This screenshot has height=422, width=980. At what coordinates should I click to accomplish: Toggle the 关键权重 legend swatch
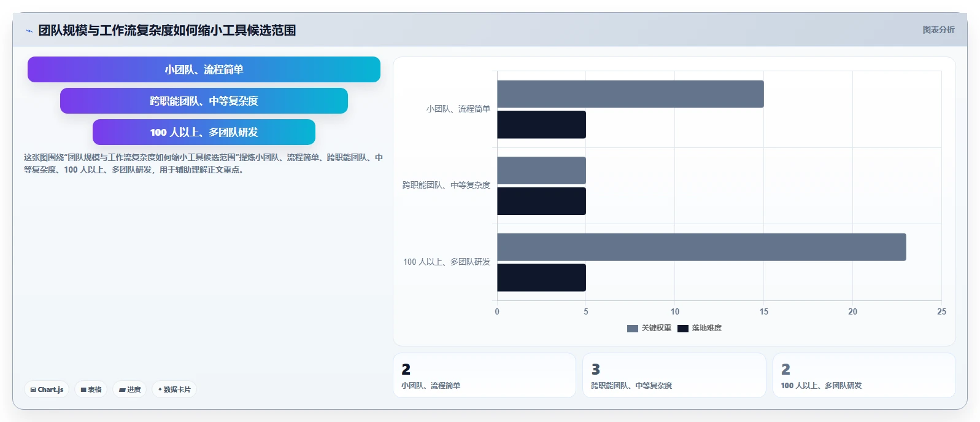coord(632,329)
